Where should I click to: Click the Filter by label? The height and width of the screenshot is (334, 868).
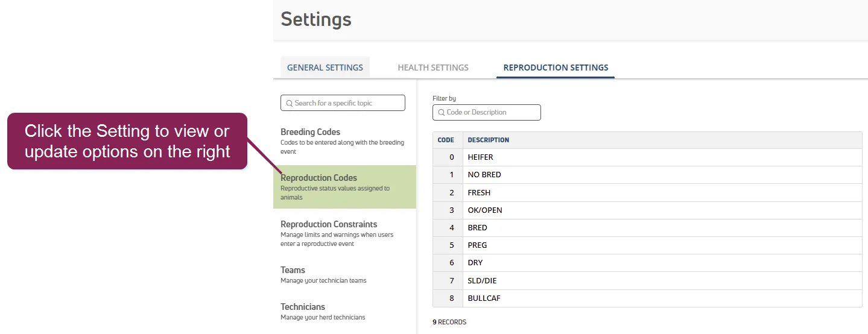click(445, 98)
